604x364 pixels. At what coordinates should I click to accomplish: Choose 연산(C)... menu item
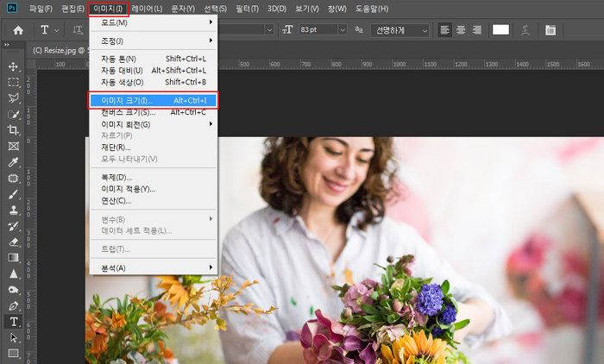154,201
